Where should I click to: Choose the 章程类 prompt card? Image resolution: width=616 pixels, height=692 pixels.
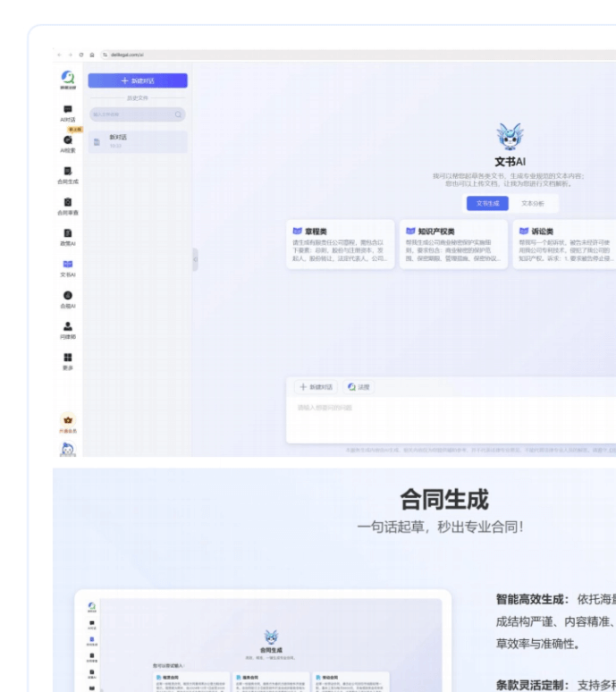[341, 244]
